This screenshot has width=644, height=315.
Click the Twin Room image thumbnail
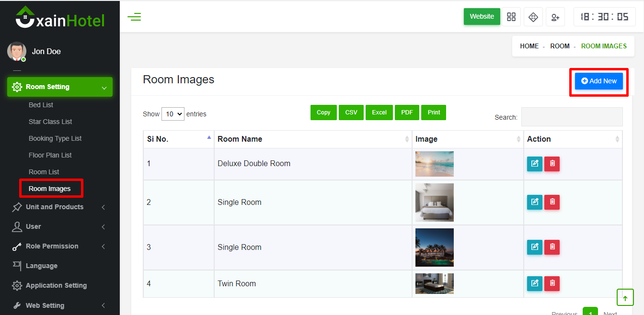coord(434,283)
